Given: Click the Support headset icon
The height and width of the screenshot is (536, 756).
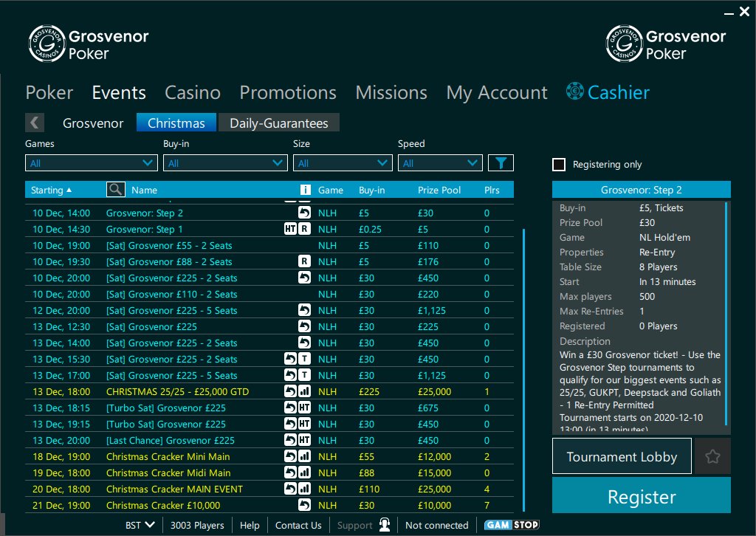Looking at the screenshot, I should click(384, 524).
